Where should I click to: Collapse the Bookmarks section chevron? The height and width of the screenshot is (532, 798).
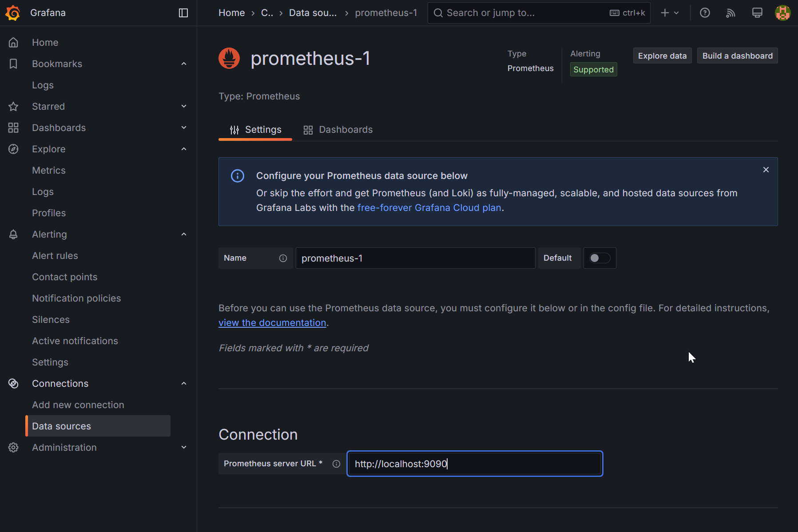[x=184, y=64]
